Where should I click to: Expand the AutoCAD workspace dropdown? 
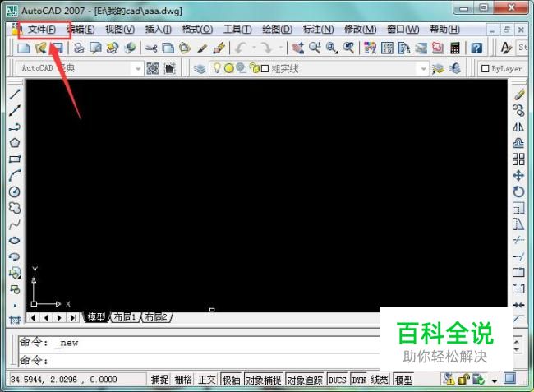[x=137, y=69]
